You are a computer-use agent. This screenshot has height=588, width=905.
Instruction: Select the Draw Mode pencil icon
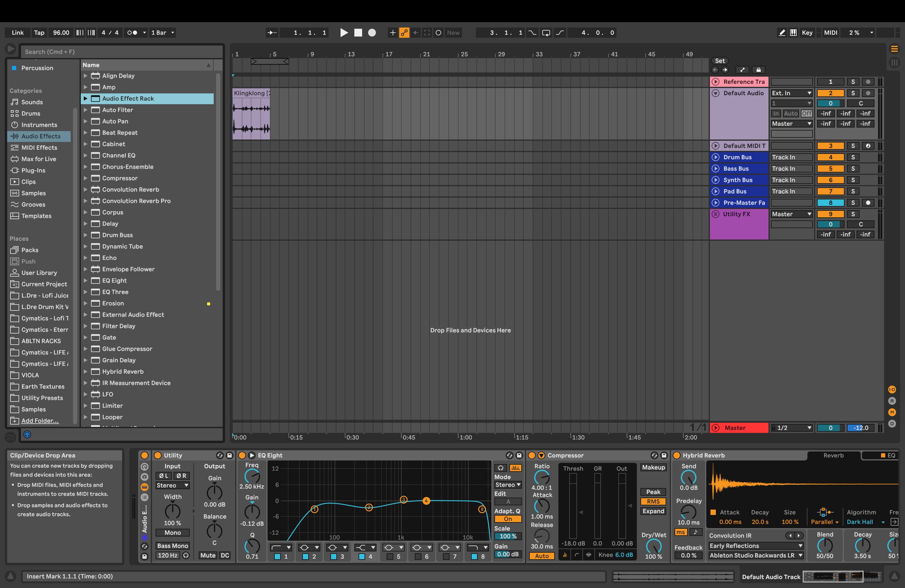tap(782, 33)
